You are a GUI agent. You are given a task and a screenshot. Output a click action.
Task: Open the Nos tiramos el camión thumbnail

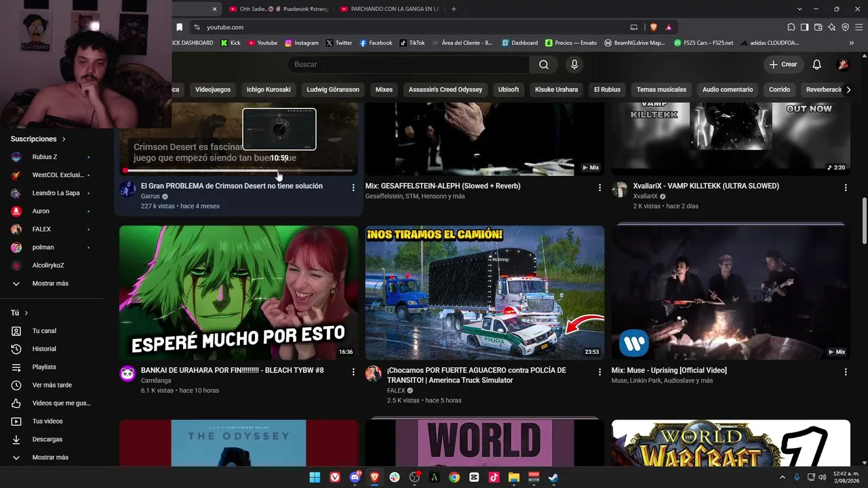[485, 293]
